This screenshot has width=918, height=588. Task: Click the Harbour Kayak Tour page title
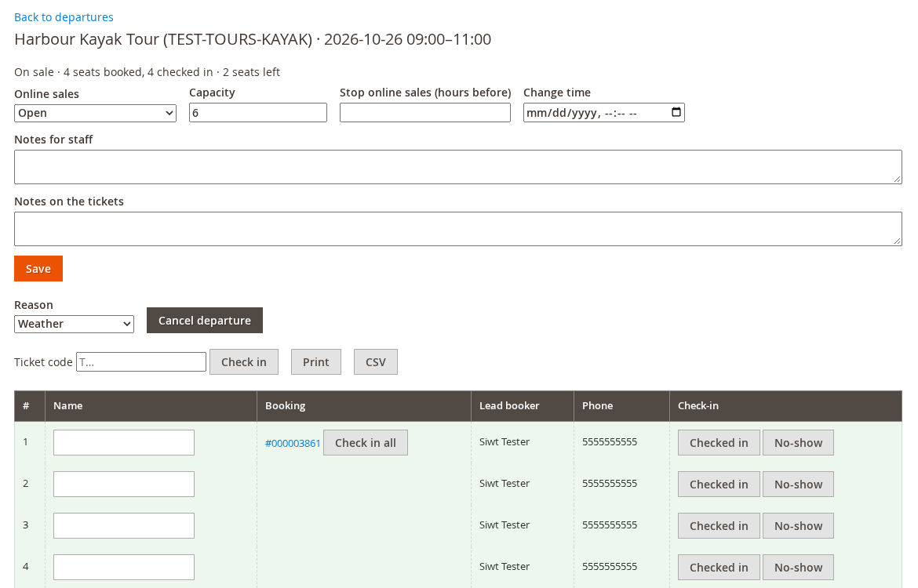point(253,39)
